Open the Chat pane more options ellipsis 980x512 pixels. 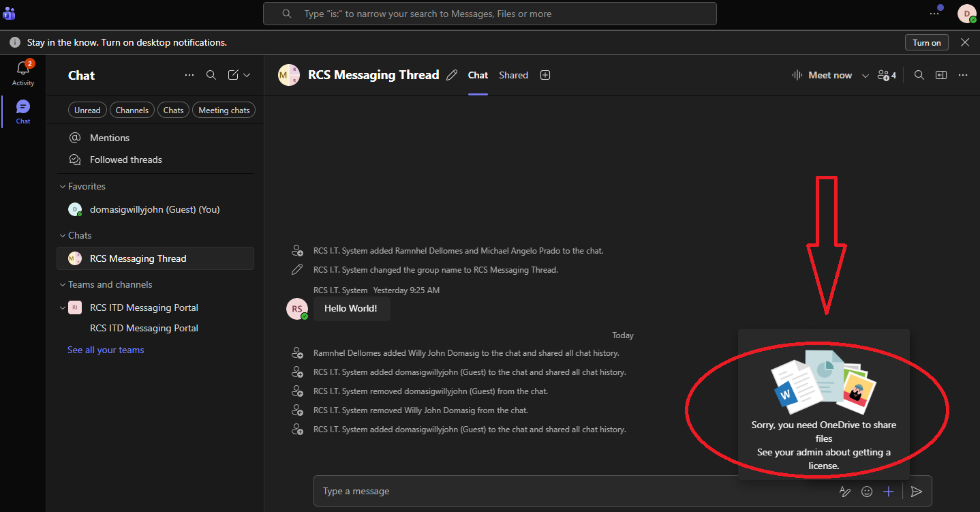(189, 75)
